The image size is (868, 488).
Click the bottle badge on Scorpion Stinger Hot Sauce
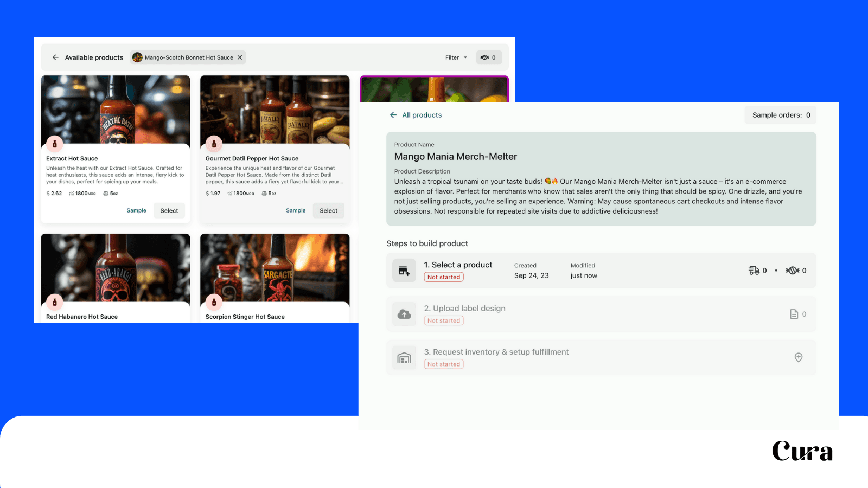point(214,301)
